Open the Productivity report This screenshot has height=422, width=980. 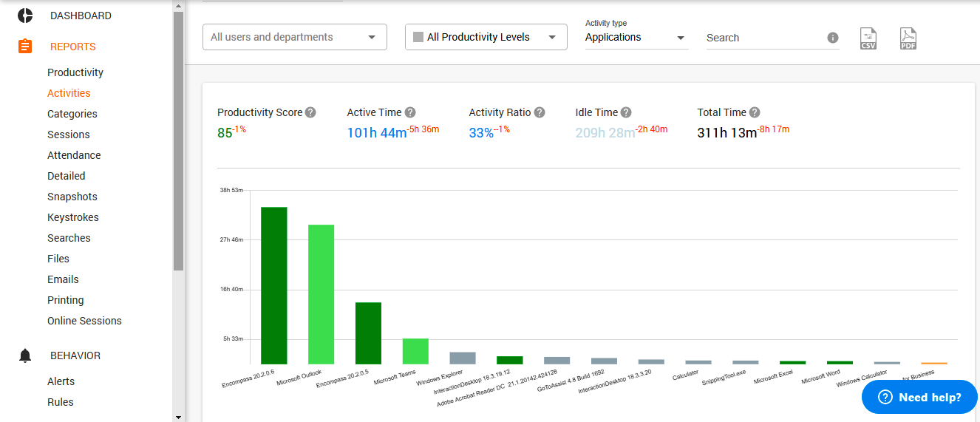click(x=75, y=72)
